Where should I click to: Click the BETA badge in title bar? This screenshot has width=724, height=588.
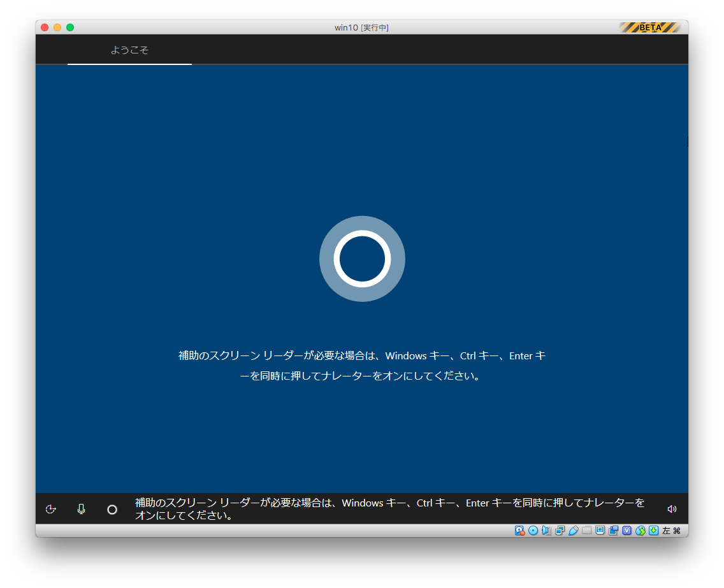pos(650,27)
